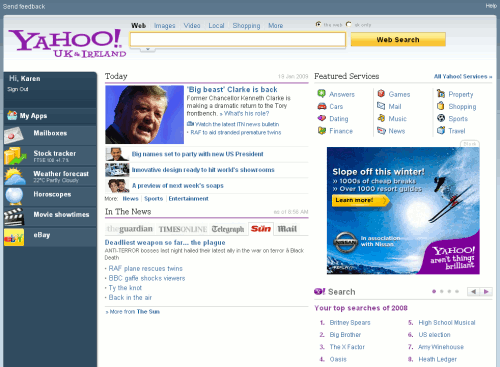Switch to the Local search tab
Viewport: 500px width, 367px height.
(x=216, y=26)
